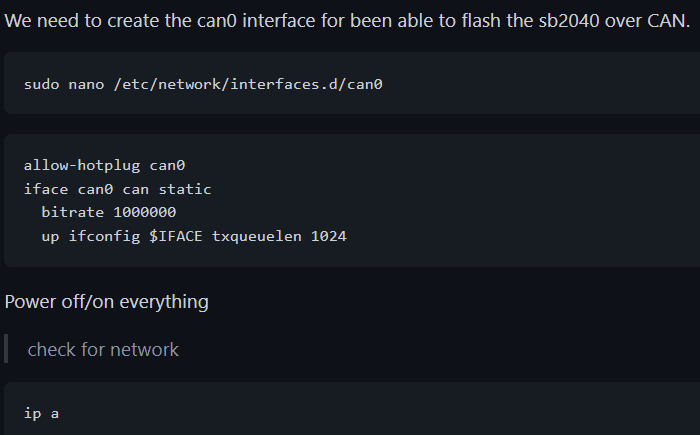Click the "check for network" blockquote text
The height and width of the screenshot is (435, 700).
[103, 349]
